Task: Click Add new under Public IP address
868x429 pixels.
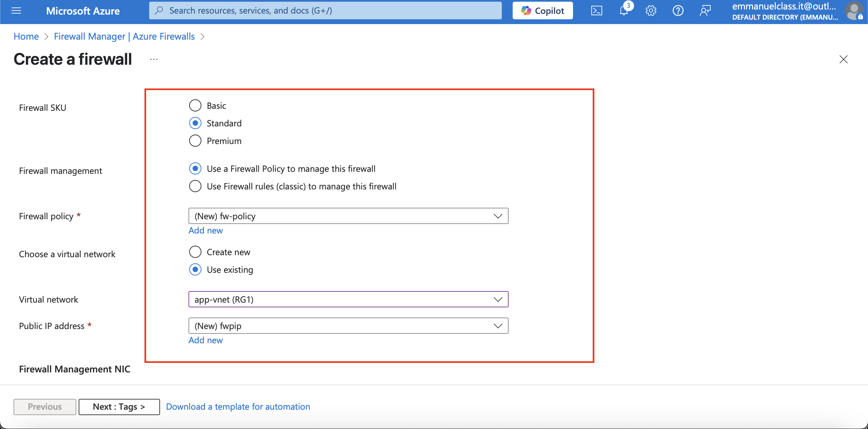Action: [x=205, y=340]
